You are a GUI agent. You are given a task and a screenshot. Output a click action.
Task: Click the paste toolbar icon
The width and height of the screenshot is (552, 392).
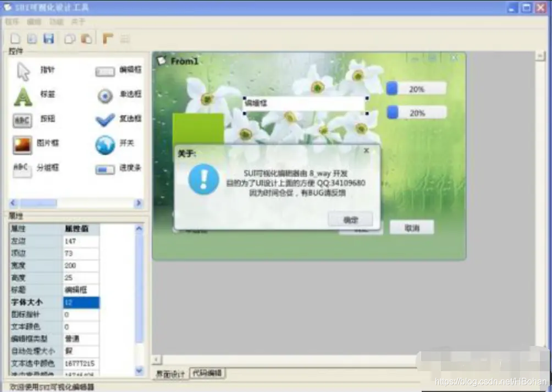click(86, 38)
